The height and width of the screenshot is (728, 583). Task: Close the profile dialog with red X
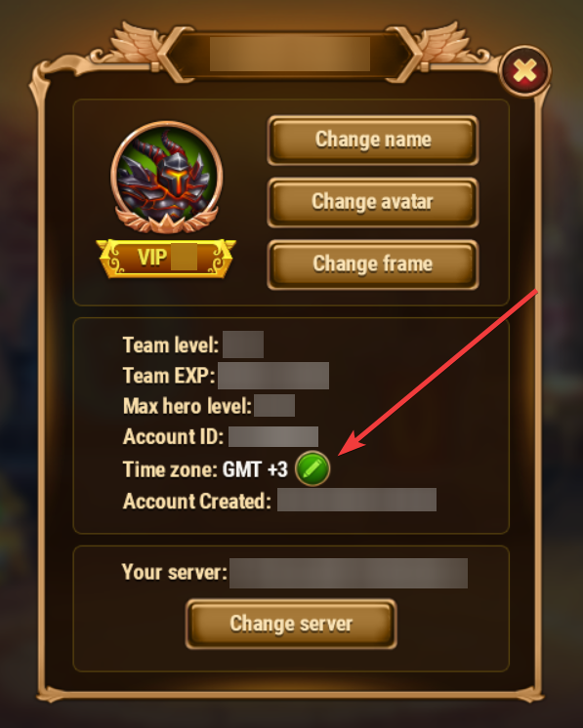click(525, 71)
